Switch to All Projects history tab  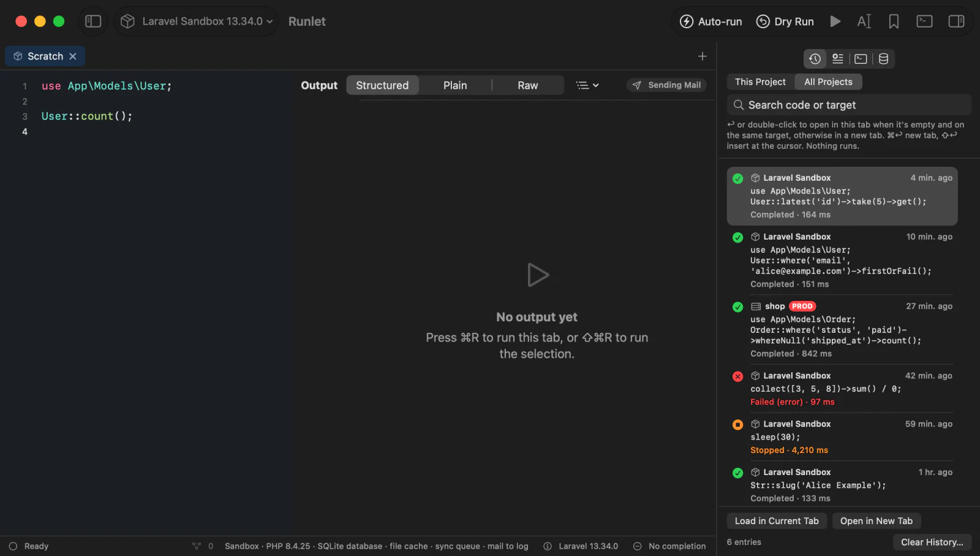828,82
